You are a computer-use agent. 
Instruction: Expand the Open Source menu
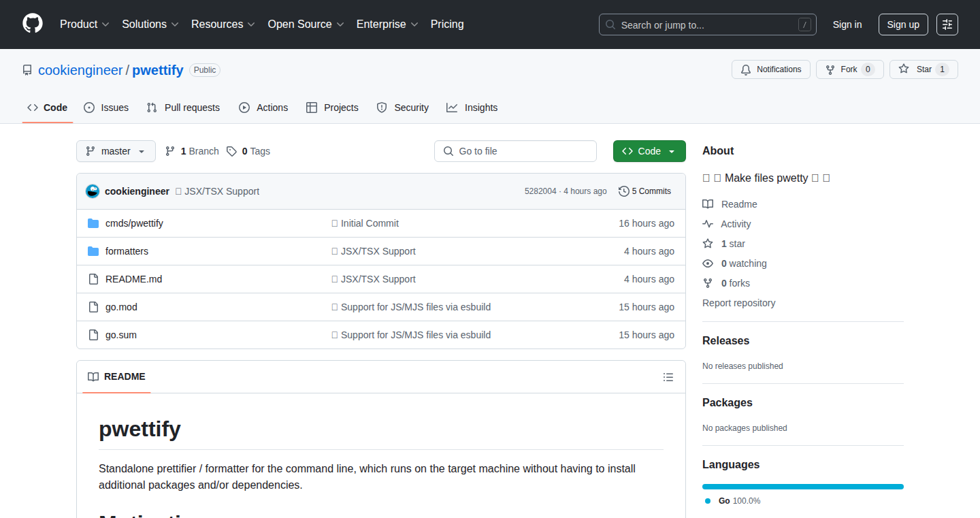pyautogui.click(x=306, y=24)
